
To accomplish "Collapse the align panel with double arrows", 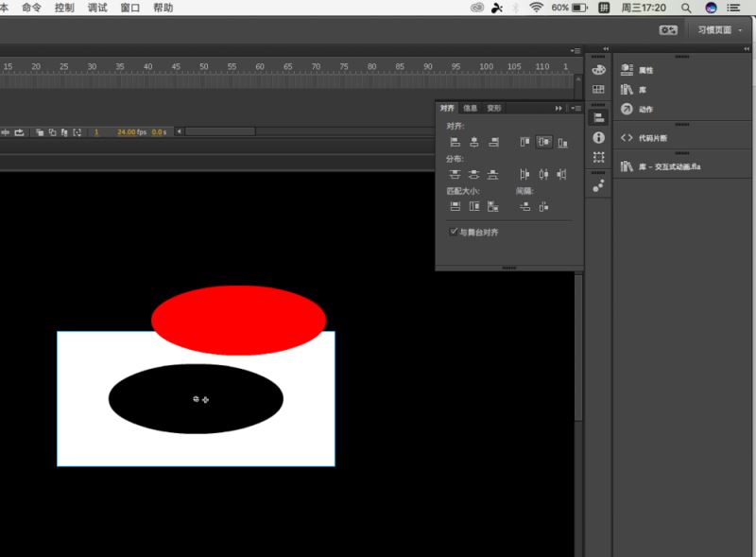I will click(x=558, y=108).
